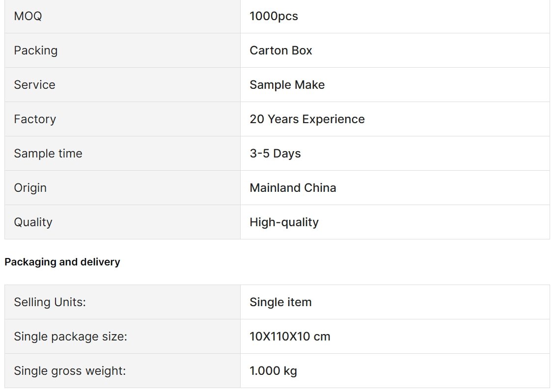Select the High-quality value text
The image size is (556, 392).
(284, 222)
